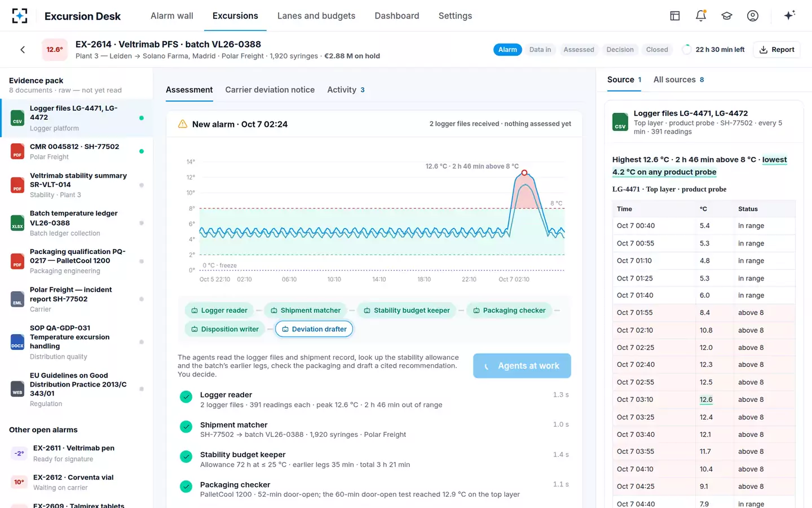Viewport: 812px width, 508px height.
Task: Go to Settings
Action: click(455, 16)
